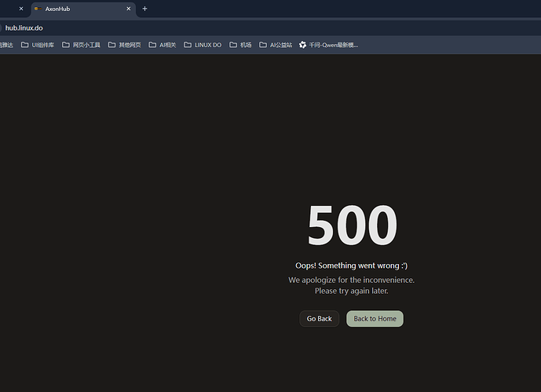The height and width of the screenshot is (392, 541).
Task: Open the AI相关 bookmark folder
Action: pos(163,45)
